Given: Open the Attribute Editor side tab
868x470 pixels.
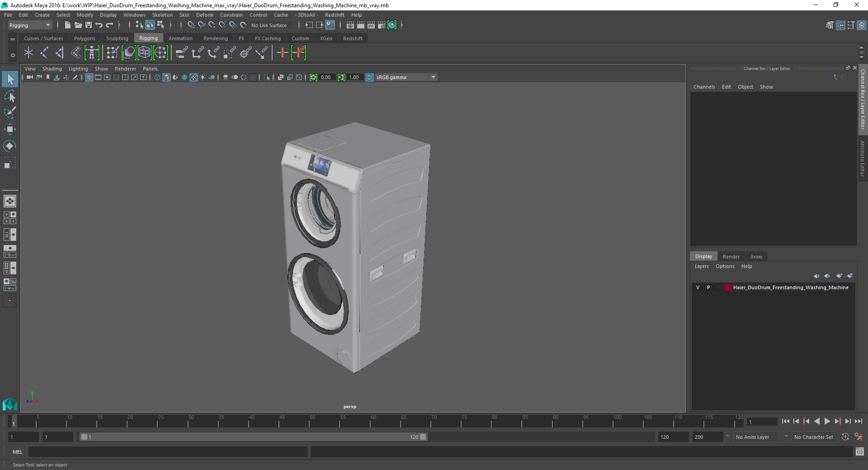Looking at the screenshot, I should tap(863, 158).
